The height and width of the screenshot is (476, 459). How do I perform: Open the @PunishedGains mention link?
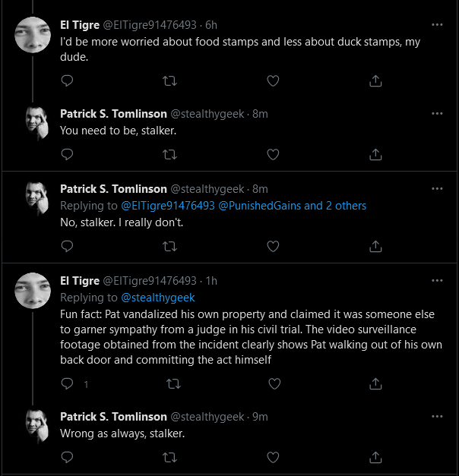click(x=259, y=206)
